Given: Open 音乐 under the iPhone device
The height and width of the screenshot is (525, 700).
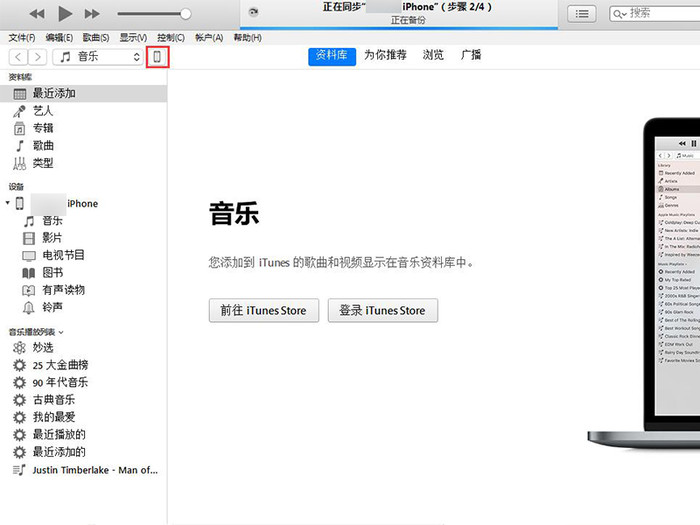Looking at the screenshot, I should coord(83,221).
